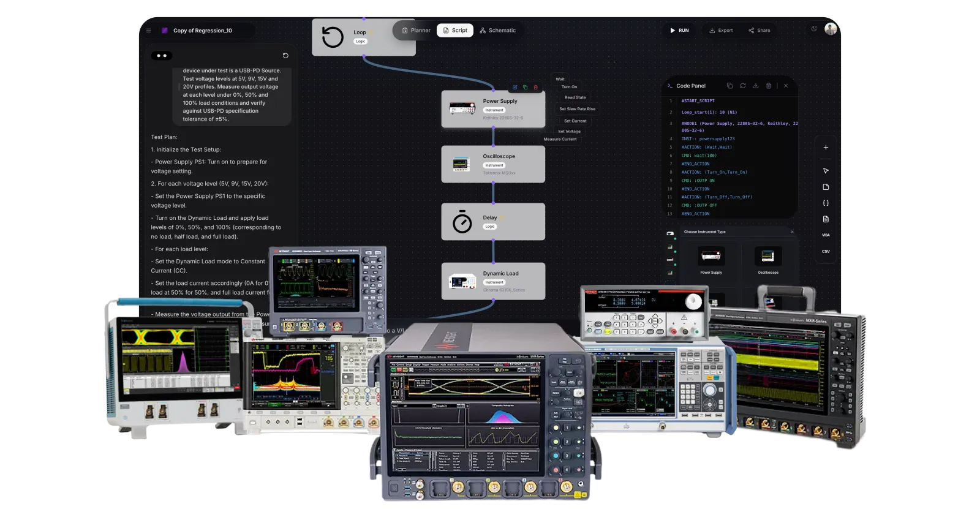Click the Share button
980x509 pixels.
pyautogui.click(x=759, y=31)
